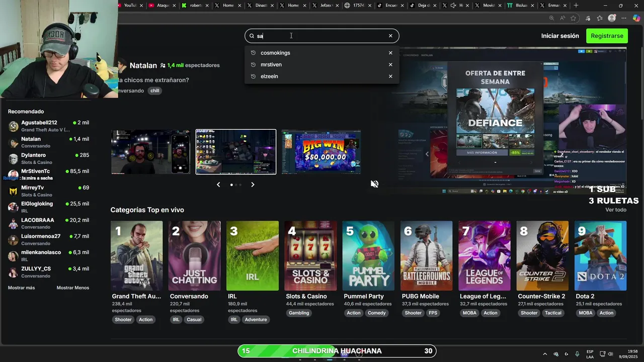Select the 'cosmokings' search suggestion
The image size is (644, 362).
pyautogui.click(x=275, y=53)
